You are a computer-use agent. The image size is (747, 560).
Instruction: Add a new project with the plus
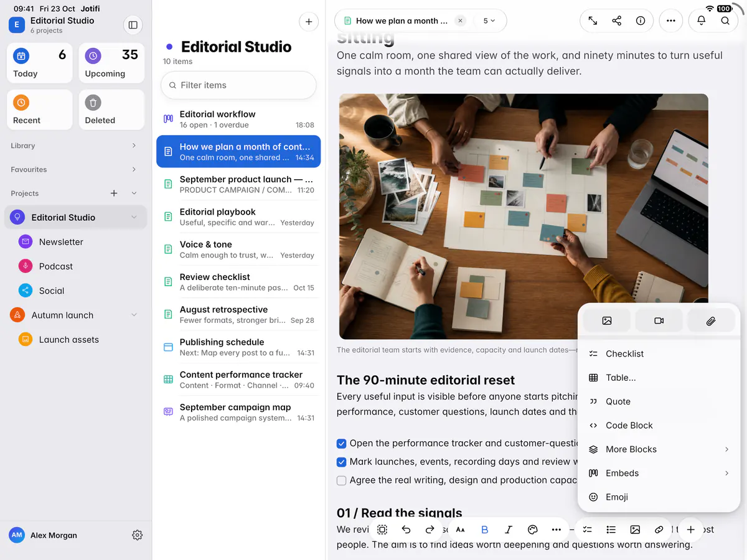114,194
